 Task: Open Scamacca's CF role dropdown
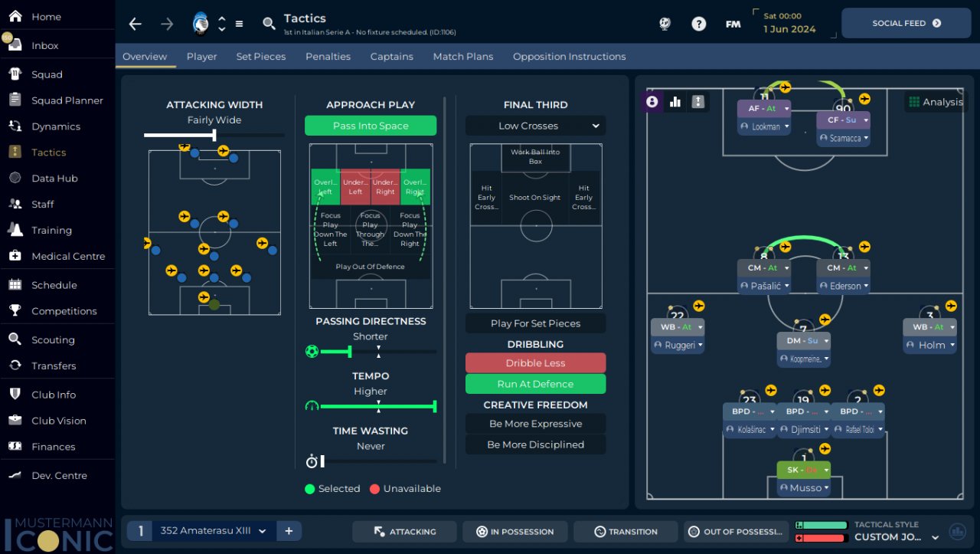pyautogui.click(x=844, y=120)
